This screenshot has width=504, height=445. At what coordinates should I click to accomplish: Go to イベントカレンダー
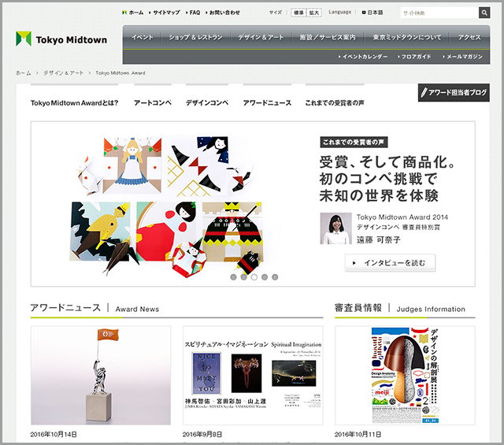363,57
